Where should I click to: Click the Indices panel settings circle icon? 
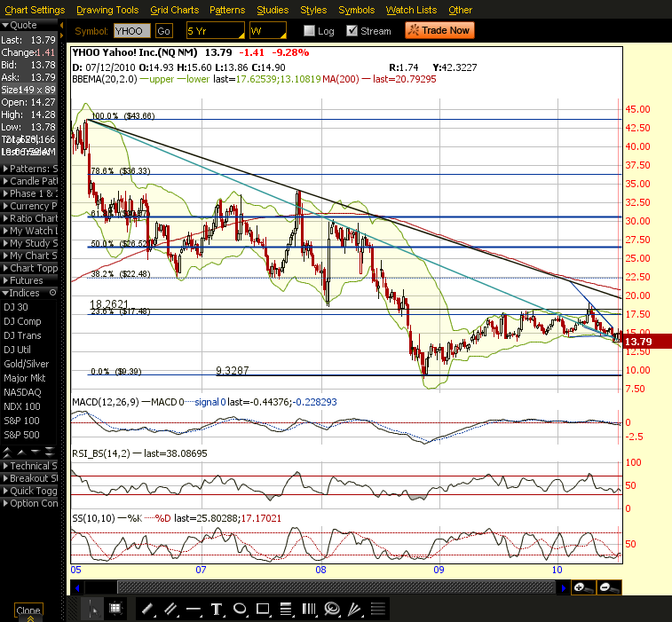point(52,293)
